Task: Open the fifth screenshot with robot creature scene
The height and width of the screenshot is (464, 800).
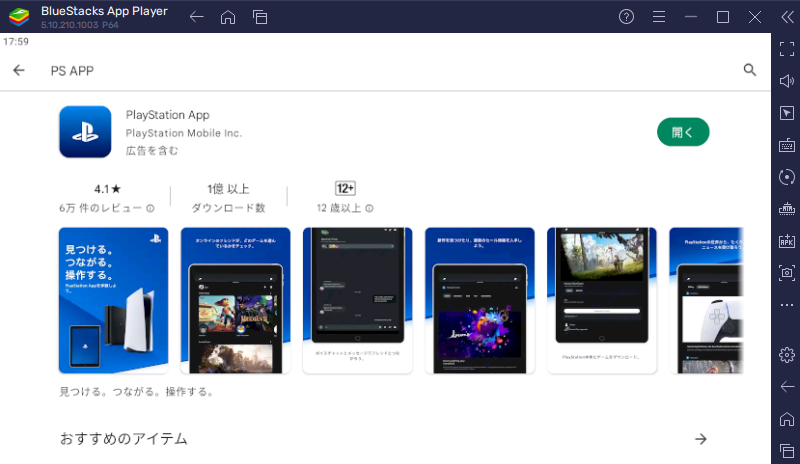Action: (x=602, y=301)
